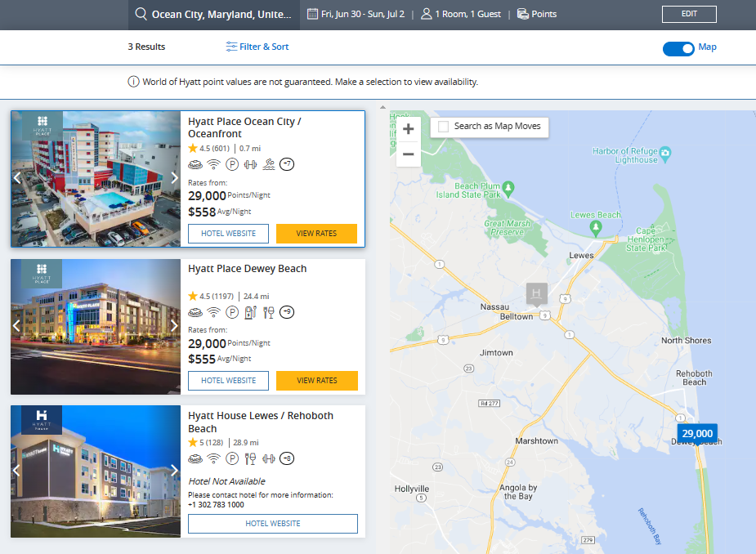Show previous photo of Hyatt House Lewes

17,471
